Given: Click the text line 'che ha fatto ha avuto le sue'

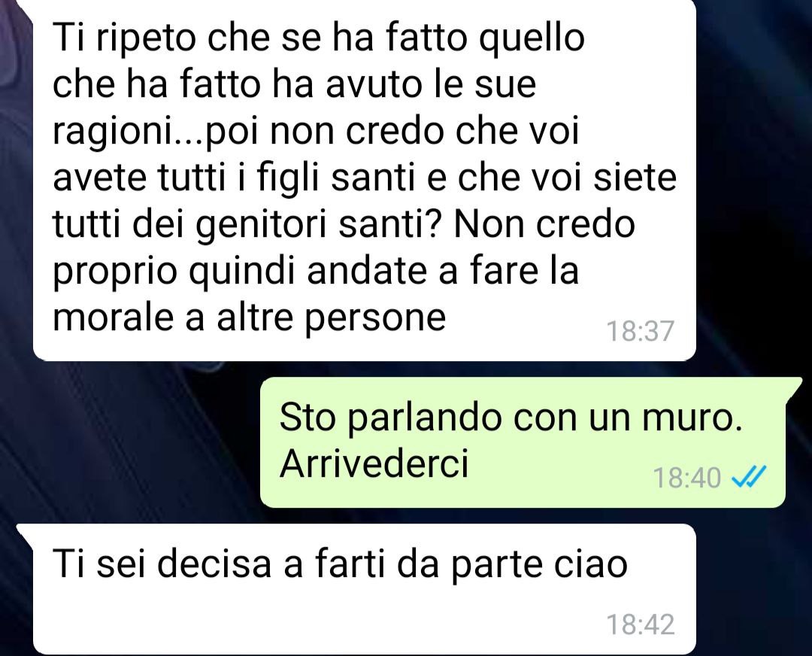Looking at the screenshot, I should [294, 84].
